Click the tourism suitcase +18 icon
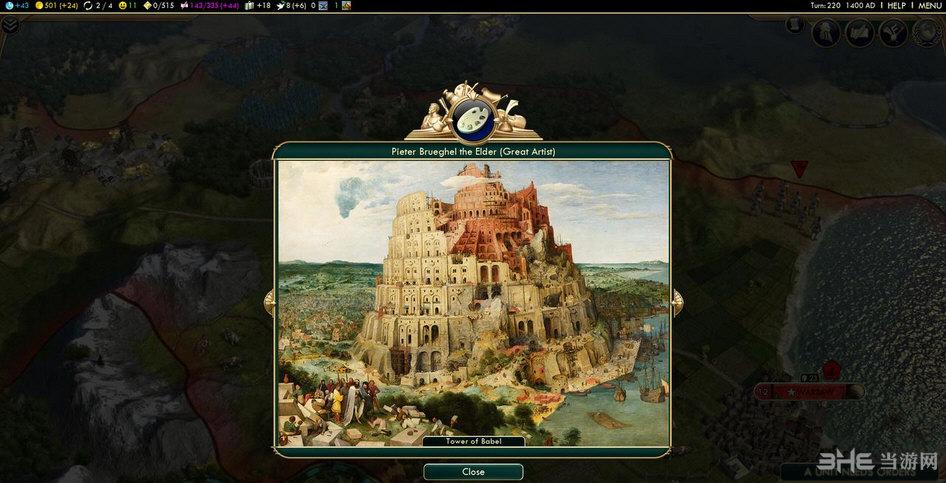Screen dimensions: 946x483 pos(250,5)
